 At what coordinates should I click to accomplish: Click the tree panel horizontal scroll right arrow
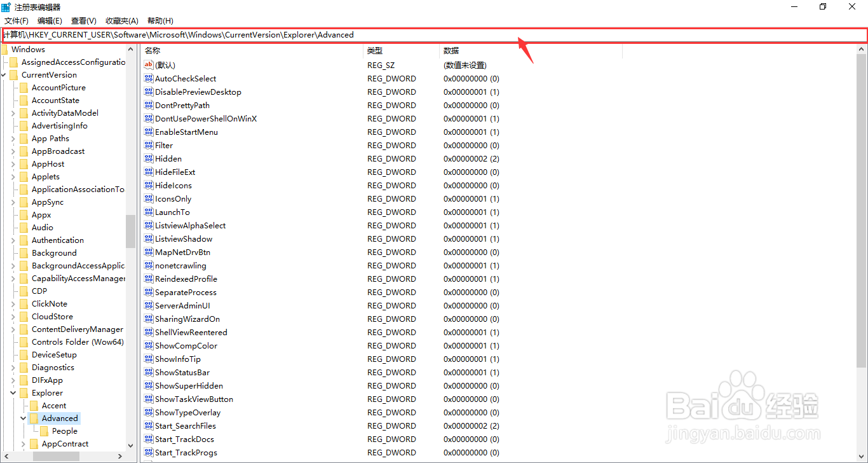(x=121, y=456)
